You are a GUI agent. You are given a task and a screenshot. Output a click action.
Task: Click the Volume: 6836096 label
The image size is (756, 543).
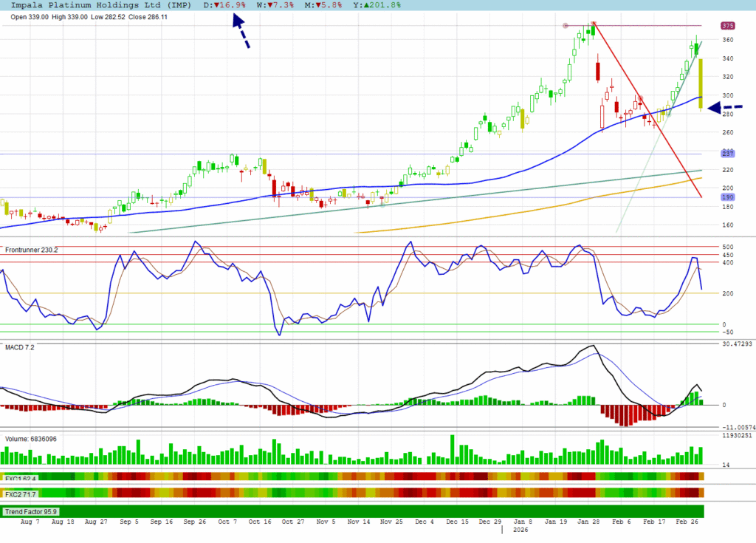tap(31, 439)
